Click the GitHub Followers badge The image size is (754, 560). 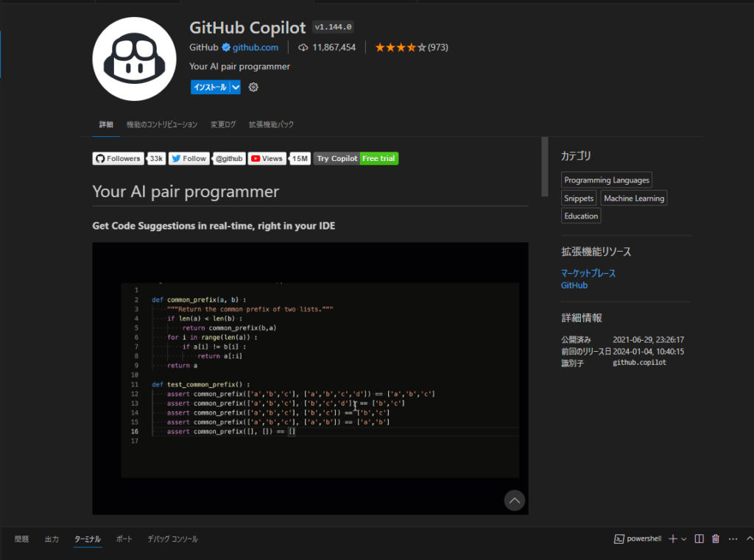pos(119,159)
